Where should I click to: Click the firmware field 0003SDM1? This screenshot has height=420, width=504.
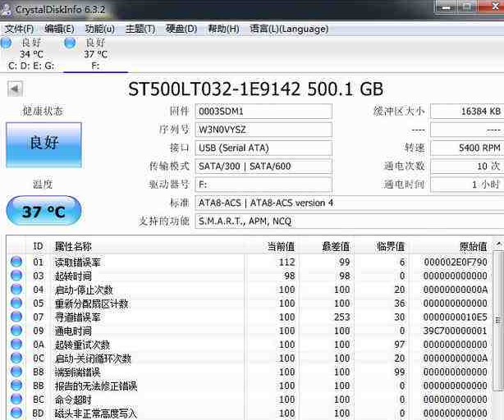263,111
